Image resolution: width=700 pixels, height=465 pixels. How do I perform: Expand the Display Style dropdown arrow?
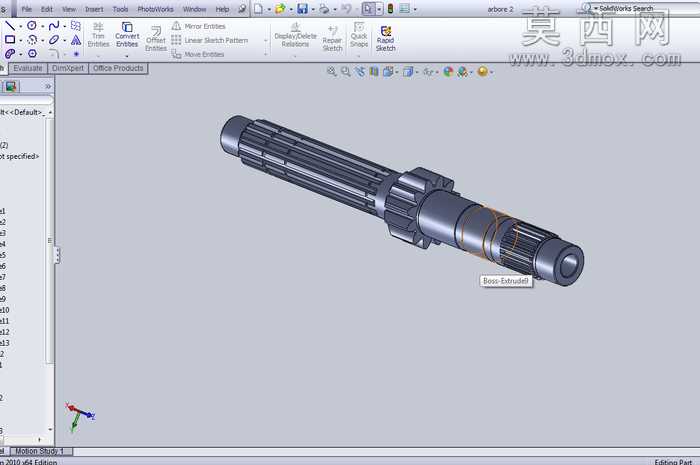(417, 72)
